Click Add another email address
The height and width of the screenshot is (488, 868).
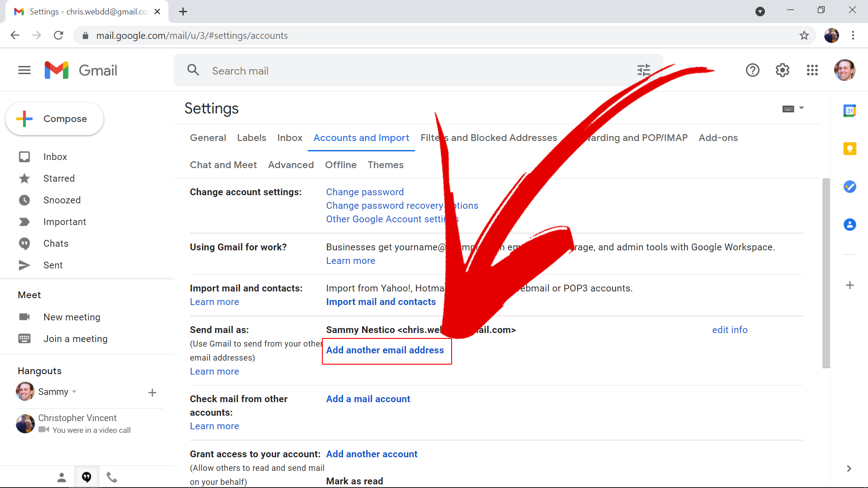385,350
